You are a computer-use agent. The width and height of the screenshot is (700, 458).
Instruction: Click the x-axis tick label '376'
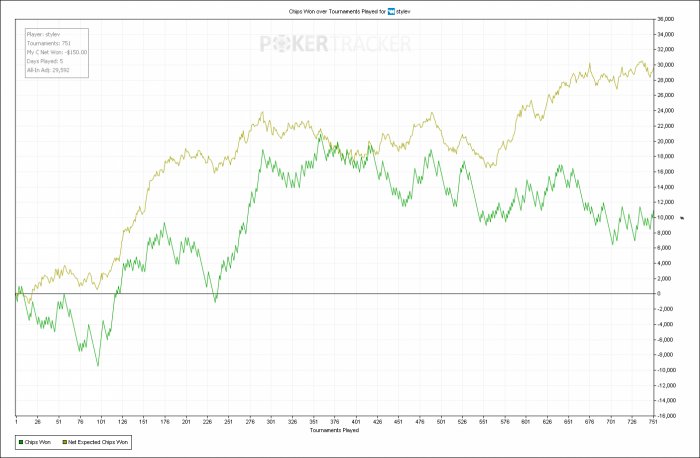[x=335, y=421]
